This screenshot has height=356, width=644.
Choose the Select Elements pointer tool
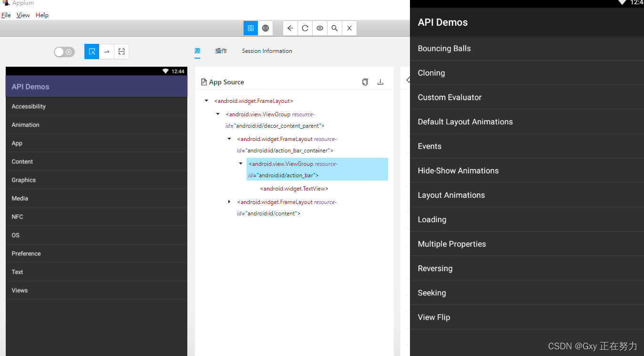coord(92,51)
